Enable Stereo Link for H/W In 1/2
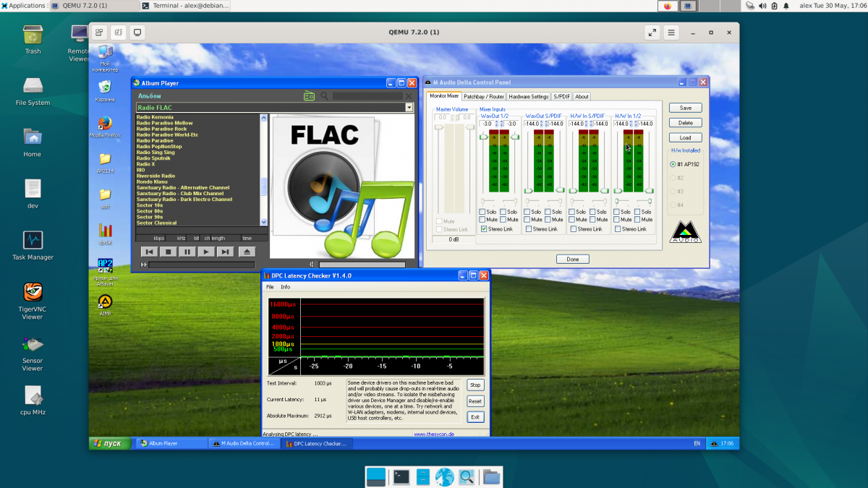This screenshot has width=868, height=488. tap(618, 229)
